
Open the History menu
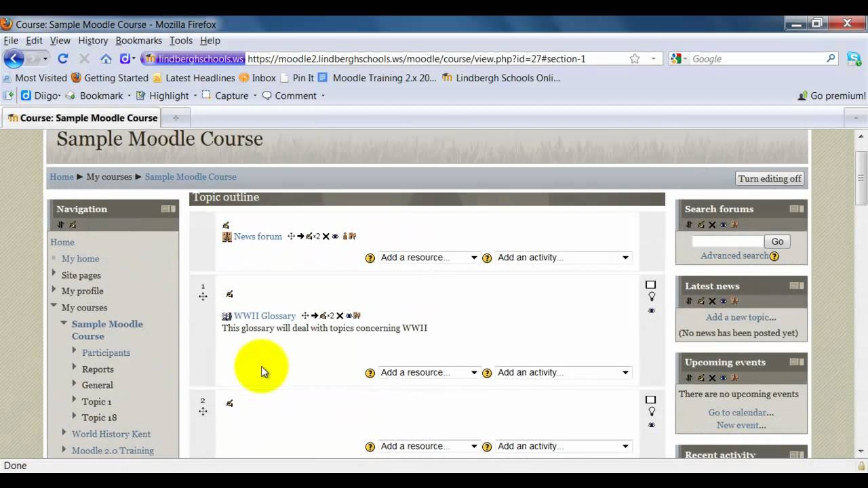coord(93,41)
